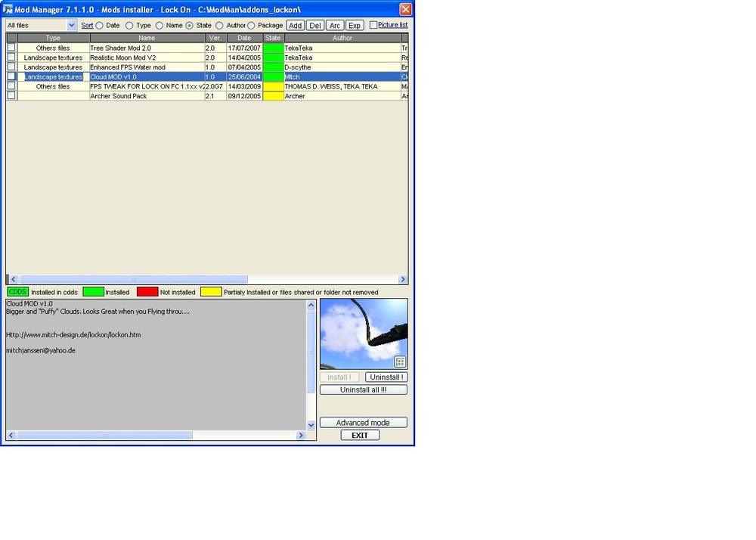The image size is (756, 540).
Task: Tick the checkbox for Realistic Moon Mod V2
Action: (11, 57)
